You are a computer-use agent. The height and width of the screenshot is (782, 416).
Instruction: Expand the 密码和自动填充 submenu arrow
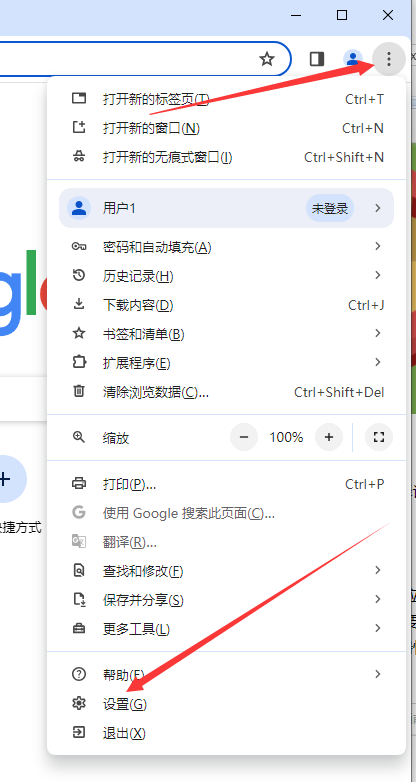pyautogui.click(x=378, y=246)
